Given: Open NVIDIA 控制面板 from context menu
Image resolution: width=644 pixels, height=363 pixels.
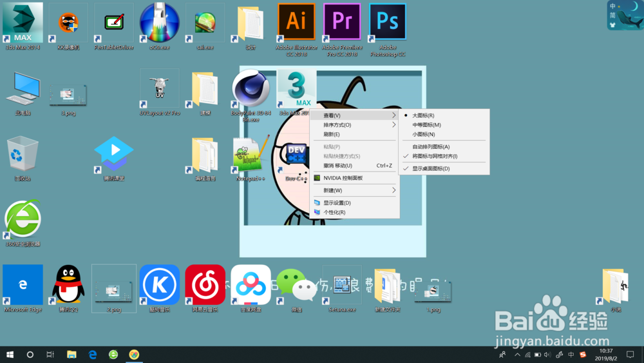Looking at the screenshot, I should click(x=354, y=178).
